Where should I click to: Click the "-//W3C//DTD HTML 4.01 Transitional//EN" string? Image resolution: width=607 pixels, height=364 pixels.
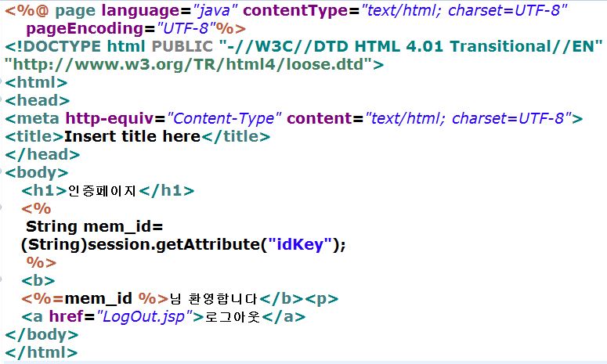pos(410,46)
